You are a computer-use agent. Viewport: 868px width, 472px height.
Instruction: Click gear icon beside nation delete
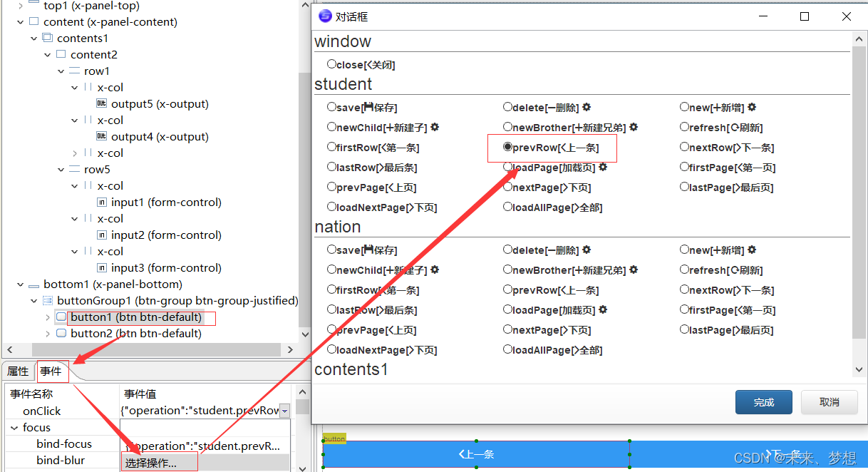click(587, 250)
